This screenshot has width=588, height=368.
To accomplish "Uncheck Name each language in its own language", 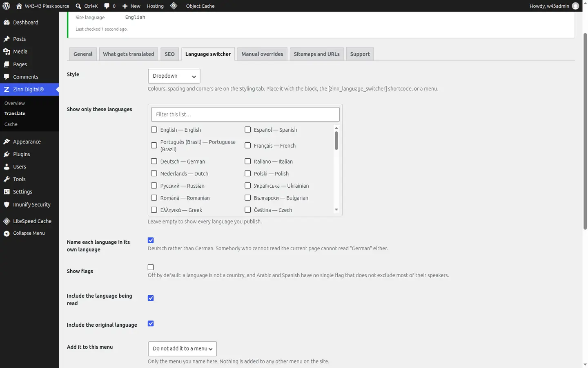I will coord(151,240).
